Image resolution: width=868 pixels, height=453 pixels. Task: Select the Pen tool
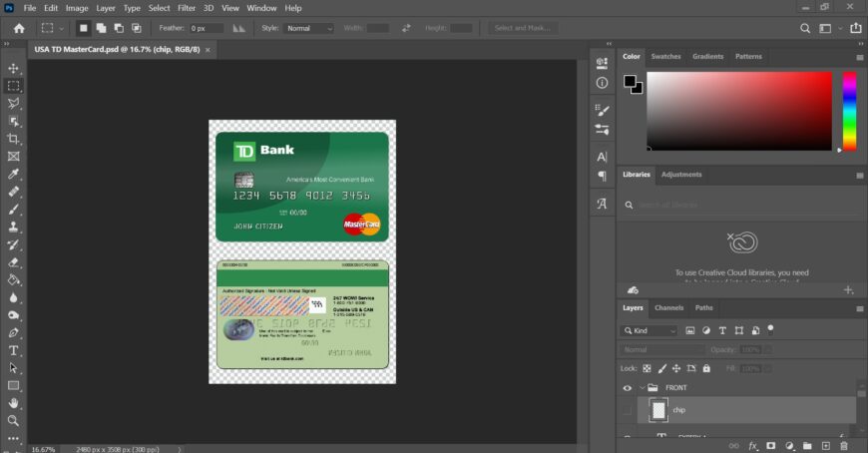[x=13, y=333]
